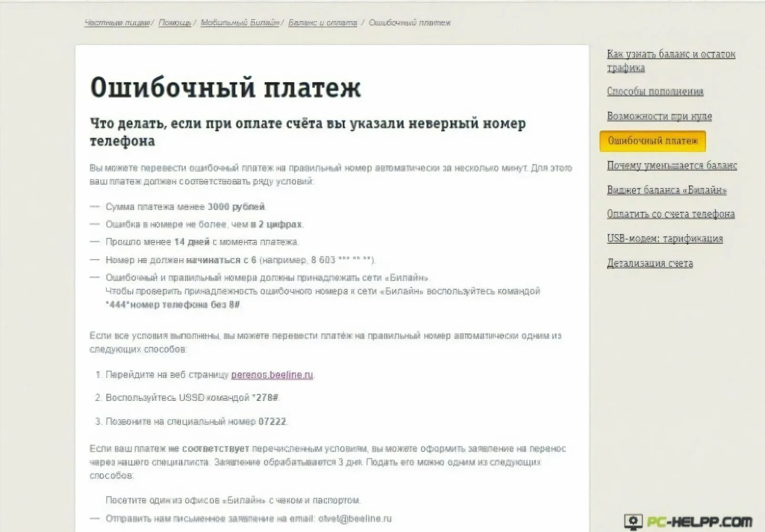Click the current 'Ошибочный платеж' breadcrumb text
The image size is (765, 532).
point(410,22)
